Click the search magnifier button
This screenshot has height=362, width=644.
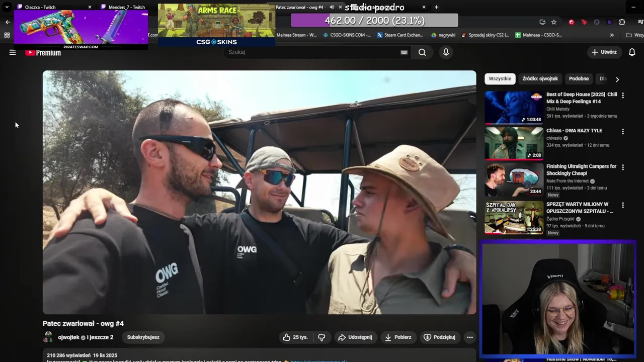422,52
